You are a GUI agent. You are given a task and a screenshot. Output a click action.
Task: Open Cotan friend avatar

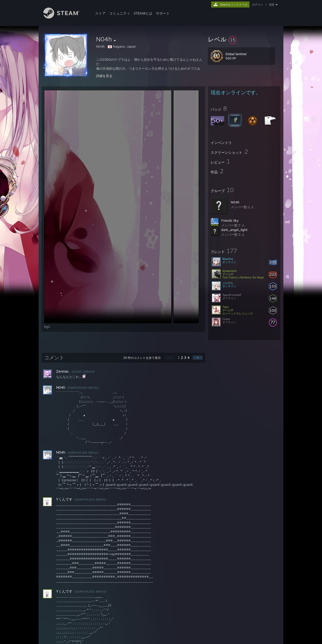[216, 322]
